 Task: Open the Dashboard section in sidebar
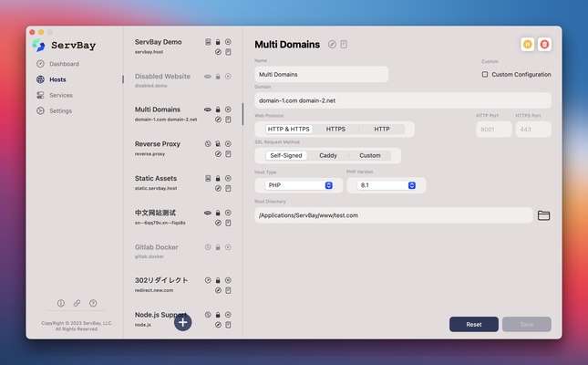pos(57,64)
